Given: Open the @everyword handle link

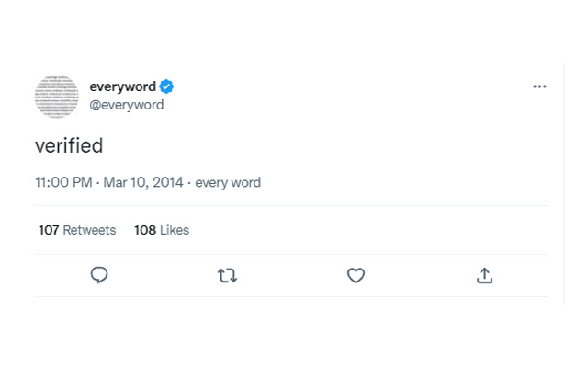Looking at the screenshot, I should click(x=126, y=105).
